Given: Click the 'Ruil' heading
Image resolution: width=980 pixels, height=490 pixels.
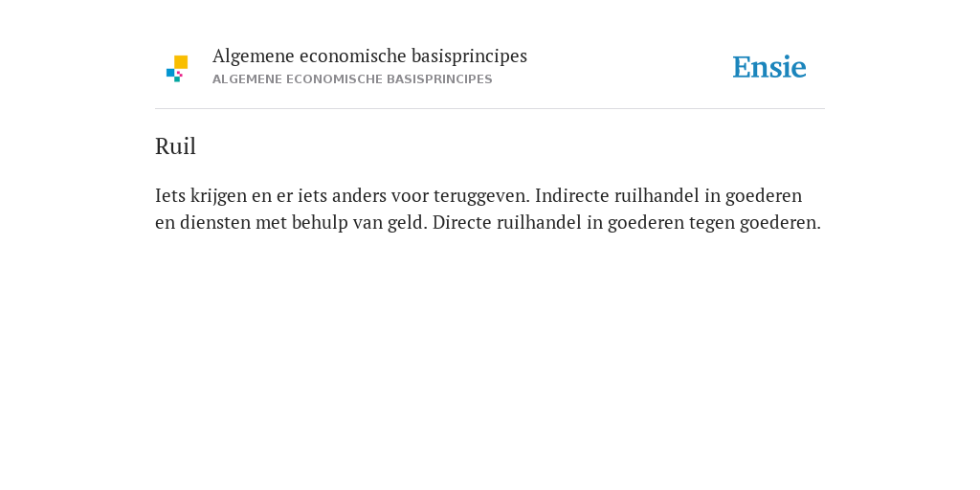Looking at the screenshot, I should (176, 146).
